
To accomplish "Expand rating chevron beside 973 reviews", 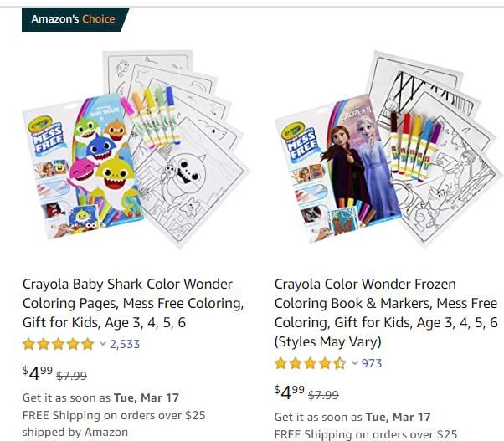I will (354, 363).
